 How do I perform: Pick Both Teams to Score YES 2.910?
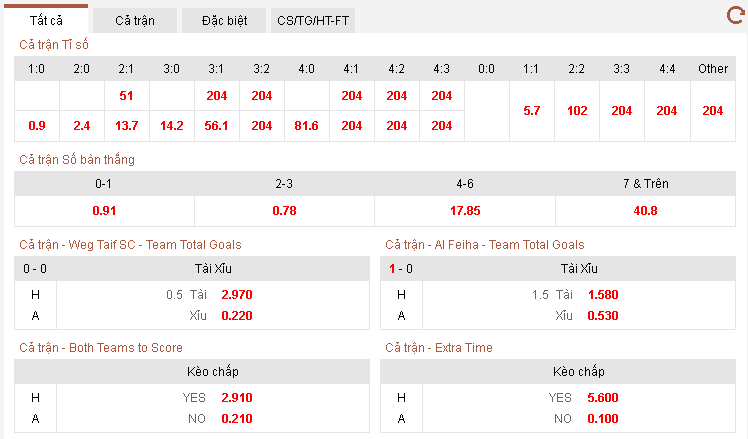click(x=236, y=398)
